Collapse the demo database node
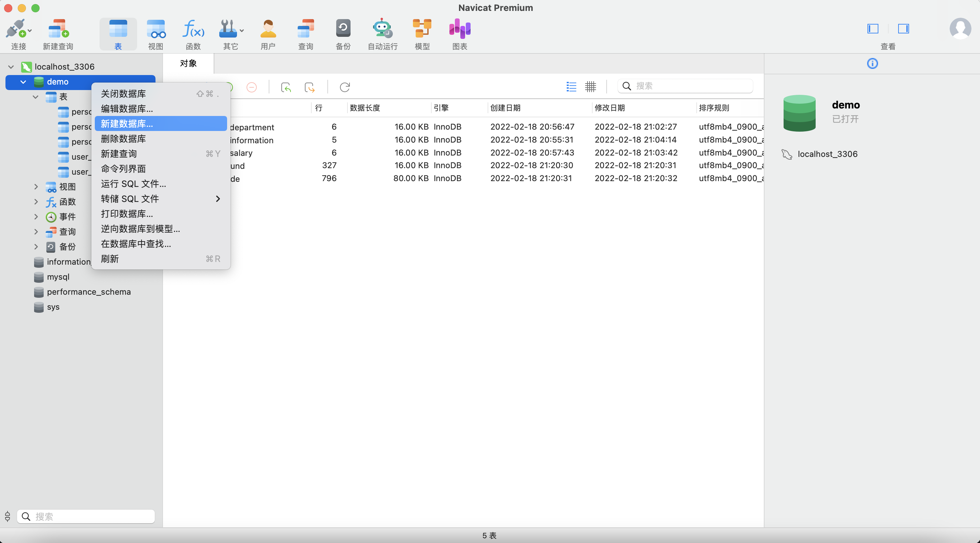Viewport: 980px width, 543px height. point(23,82)
